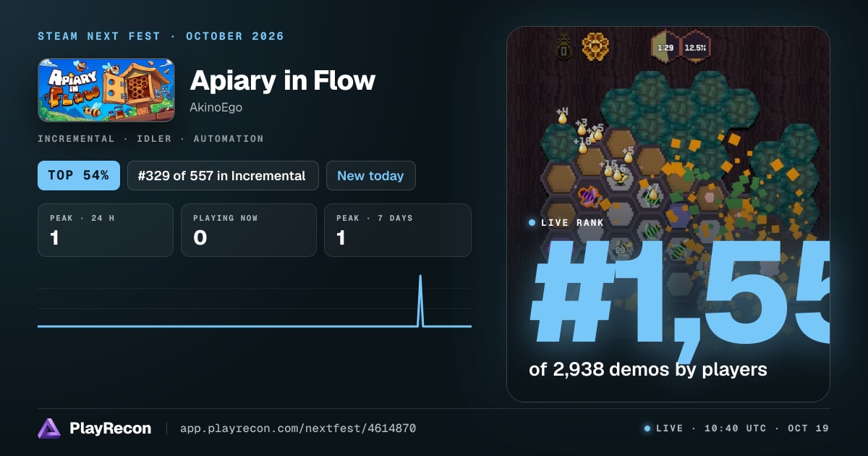The image size is (868, 456).
Task: Click the of 2,938 demos by players text
Action: coord(648,369)
